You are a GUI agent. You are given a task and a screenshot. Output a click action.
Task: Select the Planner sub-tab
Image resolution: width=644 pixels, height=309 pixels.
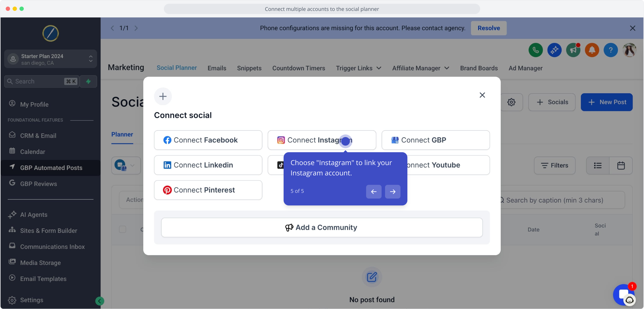(x=122, y=134)
